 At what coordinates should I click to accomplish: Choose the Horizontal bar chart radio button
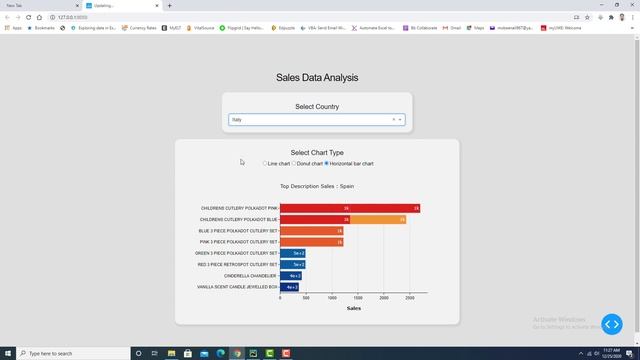(x=327, y=163)
